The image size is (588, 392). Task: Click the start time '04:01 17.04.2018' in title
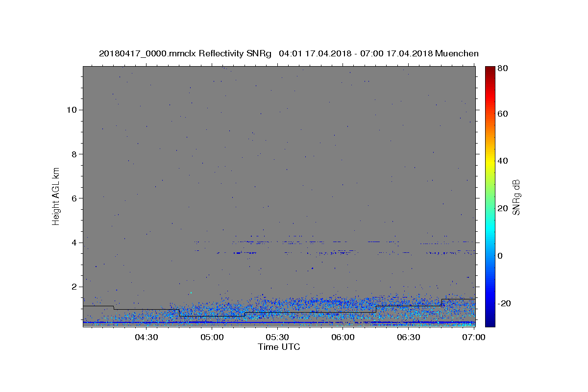click(x=314, y=53)
